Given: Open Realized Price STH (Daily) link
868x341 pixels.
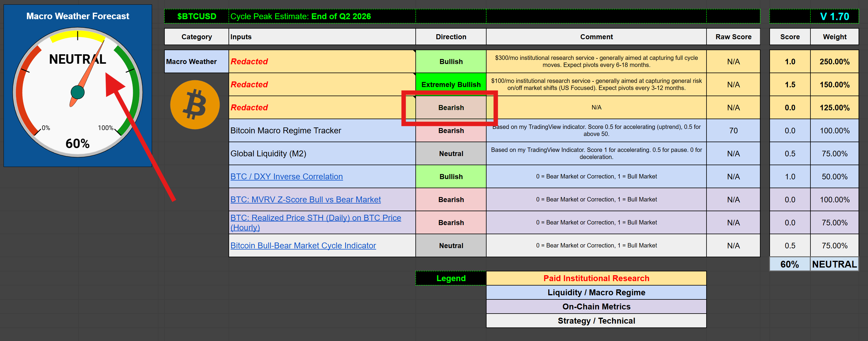Looking at the screenshot, I should [315, 218].
